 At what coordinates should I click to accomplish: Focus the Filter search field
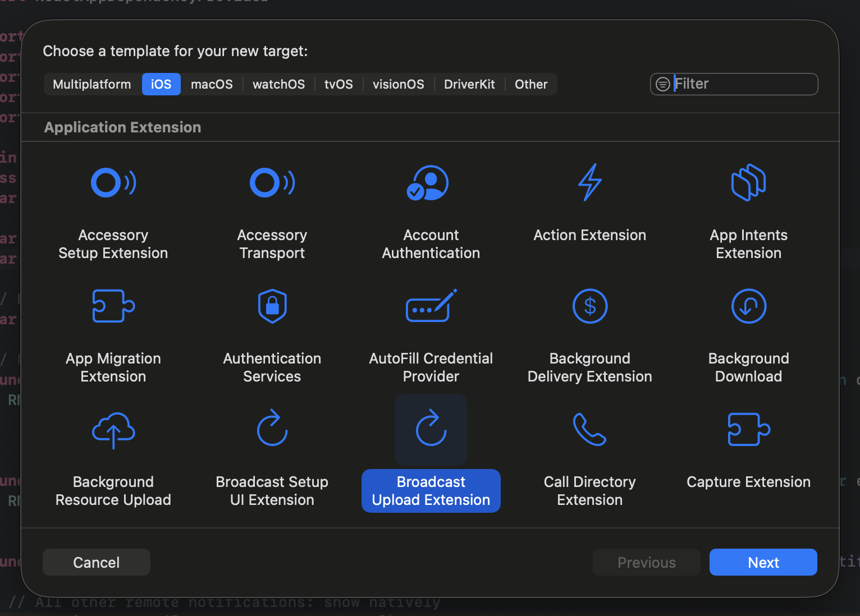click(x=734, y=84)
